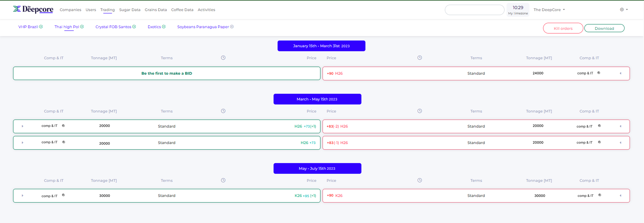Switch to Exotics tab
The image size is (644, 223).
[x=154, y=27]
